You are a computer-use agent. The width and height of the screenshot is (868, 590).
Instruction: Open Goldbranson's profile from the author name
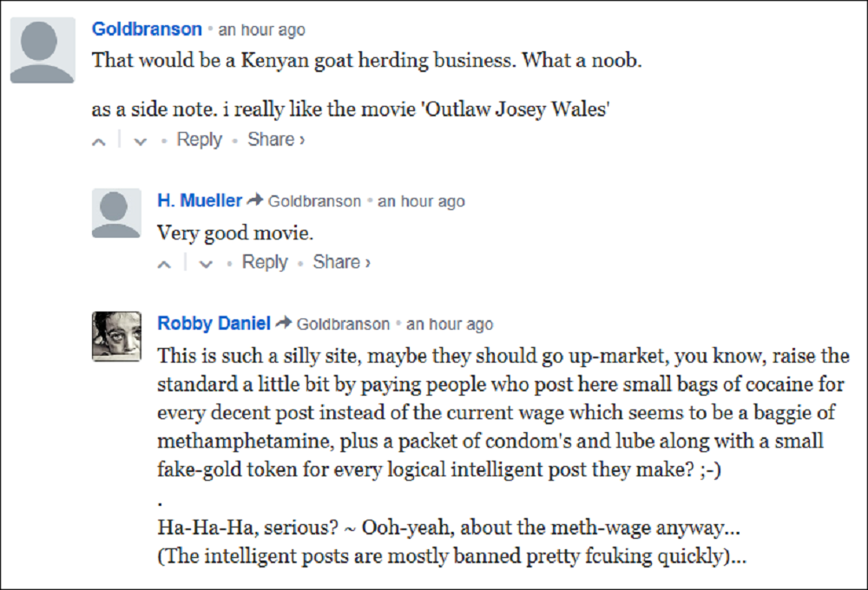coord(147,29)
